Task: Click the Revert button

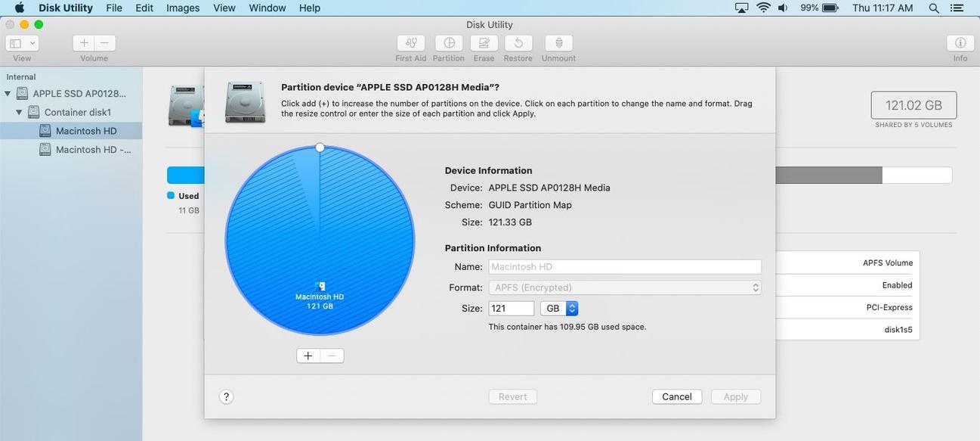Action: pos(513,396)
